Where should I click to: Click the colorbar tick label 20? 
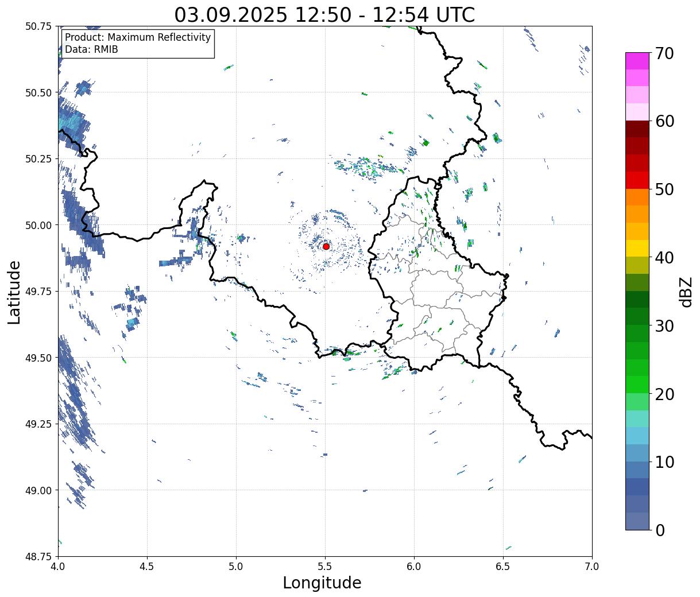click(x=664, y=394)
